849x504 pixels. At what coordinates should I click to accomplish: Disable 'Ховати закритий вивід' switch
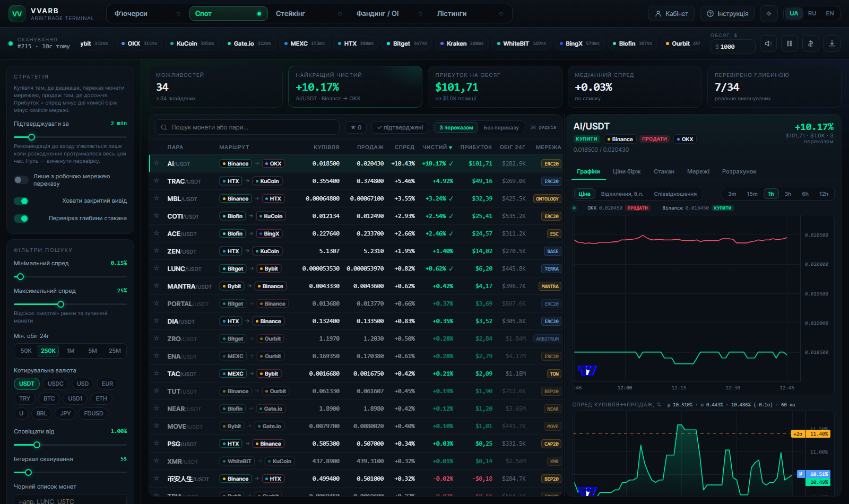[x=21, y=201]
